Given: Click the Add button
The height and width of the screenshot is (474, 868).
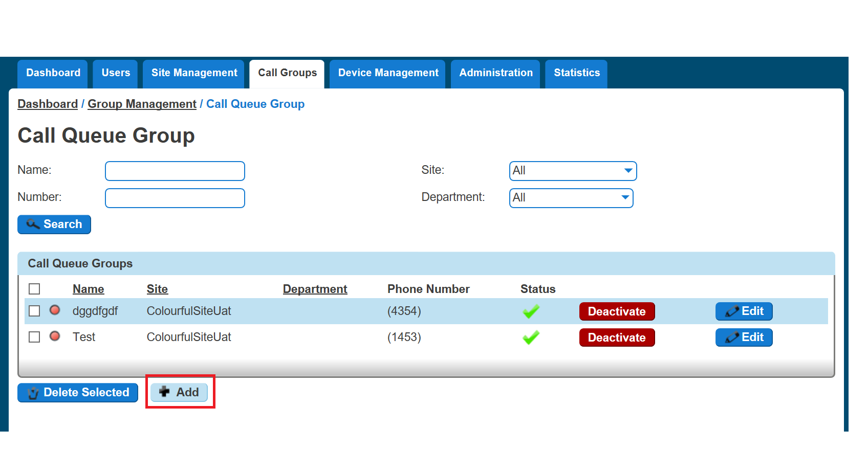Looking at the screenshot, I should click(179, 392).
